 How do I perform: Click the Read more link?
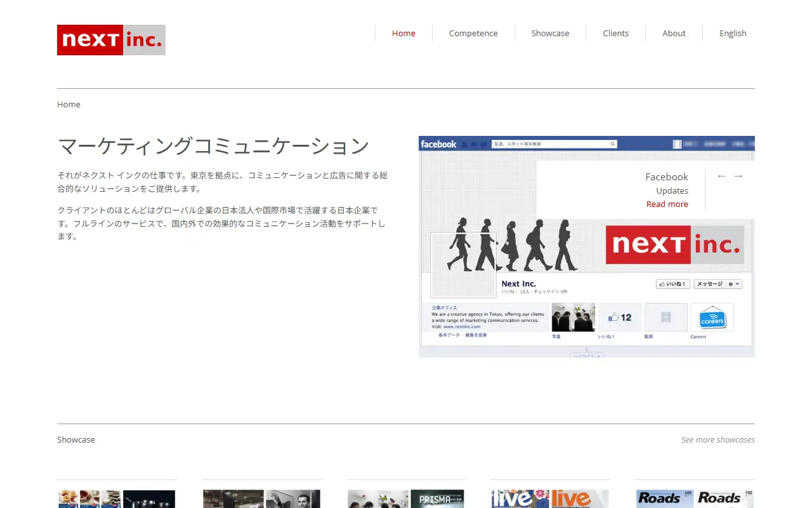(x=667, y=204)
